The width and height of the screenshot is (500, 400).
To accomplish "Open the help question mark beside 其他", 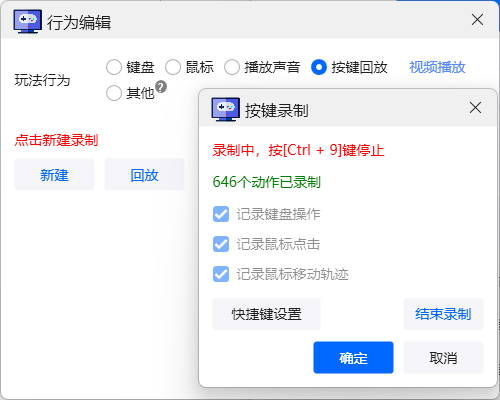I will tap(161, 87).
